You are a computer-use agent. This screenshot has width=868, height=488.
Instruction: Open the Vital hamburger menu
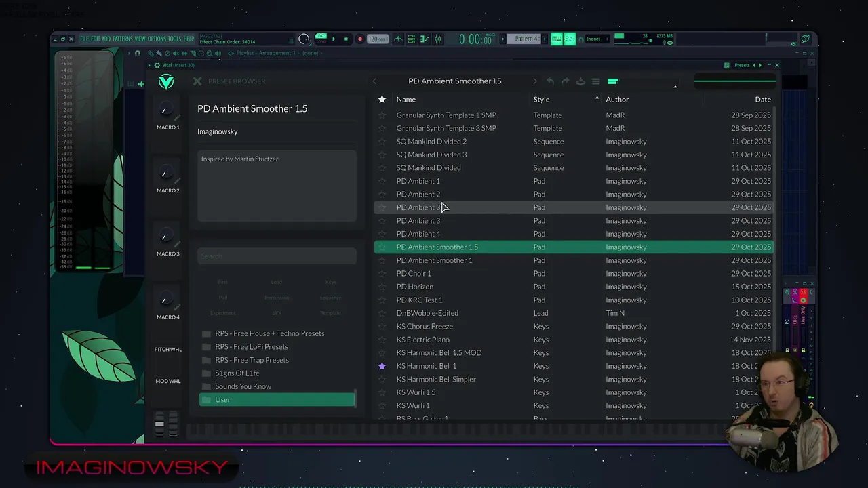[x=595, y=81]
